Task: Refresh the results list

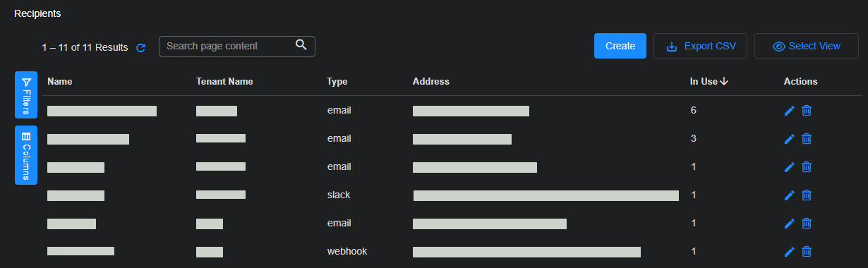Action: (140, 48)
